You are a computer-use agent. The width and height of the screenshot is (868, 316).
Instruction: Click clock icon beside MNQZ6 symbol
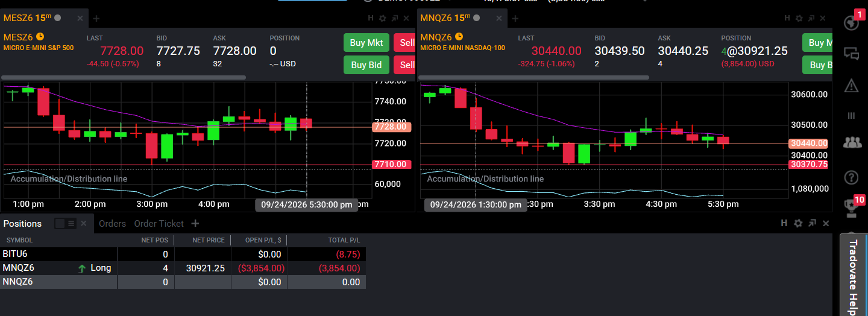click(x=459, y=36)
